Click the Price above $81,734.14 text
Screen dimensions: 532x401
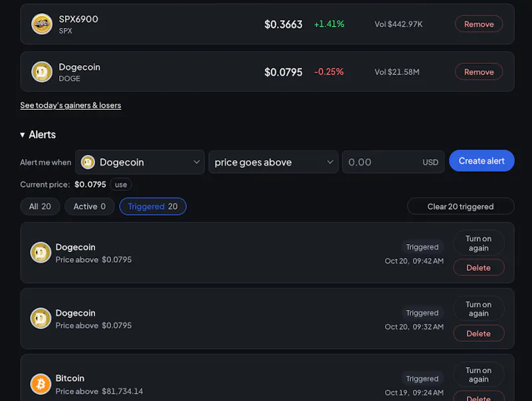click(x=99, y=391)
